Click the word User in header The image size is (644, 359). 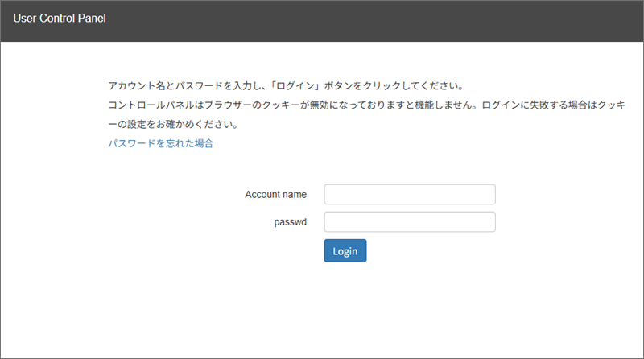25,19
